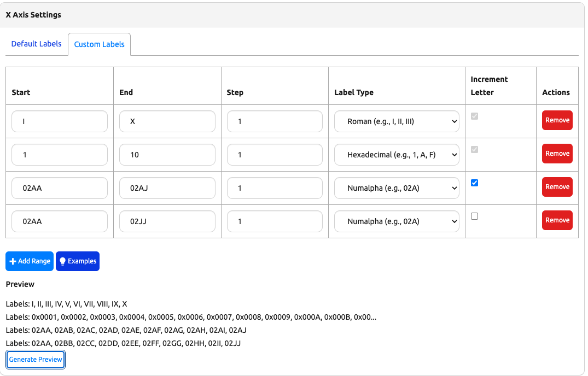Image resolution: width=588 pixels, height=376 pixels.
Task: Open the Roman label type dropdown
Action: click(x=397, y=121)
